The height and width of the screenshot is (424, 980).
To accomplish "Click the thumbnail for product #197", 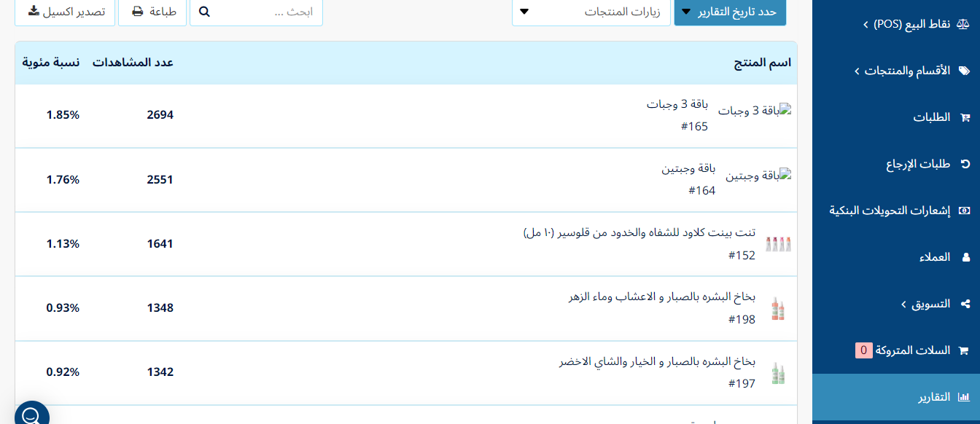I will (778, 373).
